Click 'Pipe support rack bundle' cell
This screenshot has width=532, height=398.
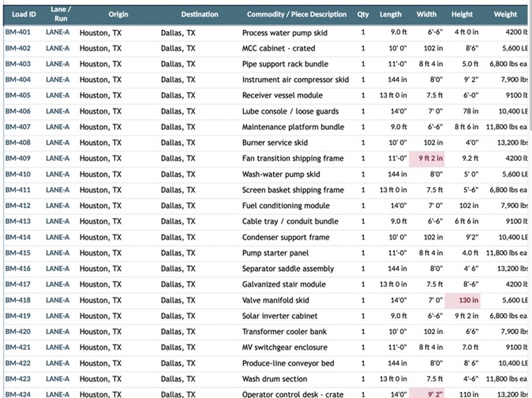(x=286, y=64)
